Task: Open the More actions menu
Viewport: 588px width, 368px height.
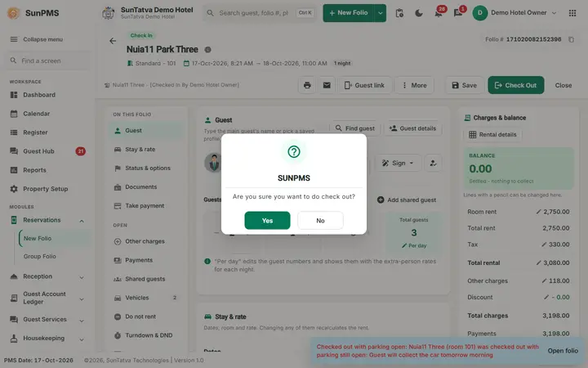Action: pyautogui.click(x=414, y=85)
